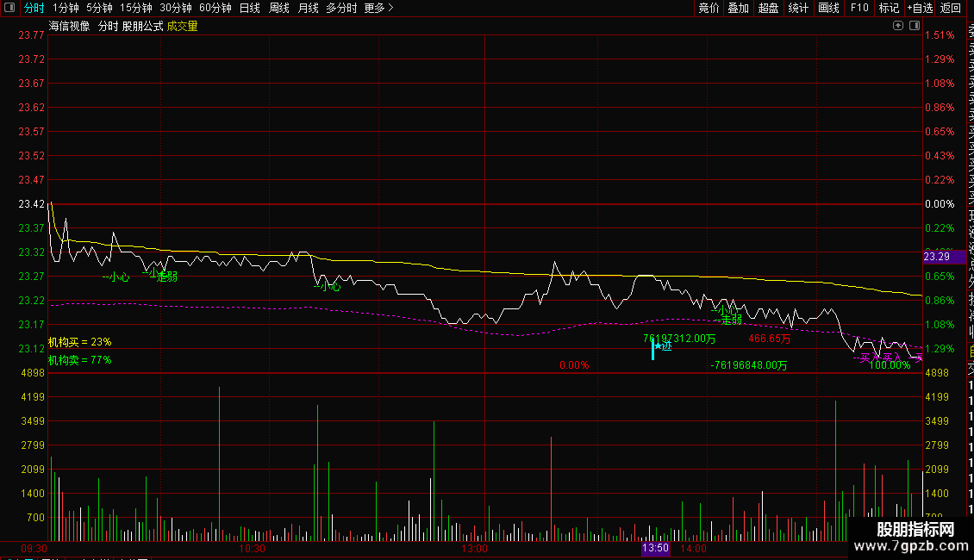Switch to the 5分钟 chart
Image resolution: width=974 pixels, height=560 pixels.
click(99, 8)
